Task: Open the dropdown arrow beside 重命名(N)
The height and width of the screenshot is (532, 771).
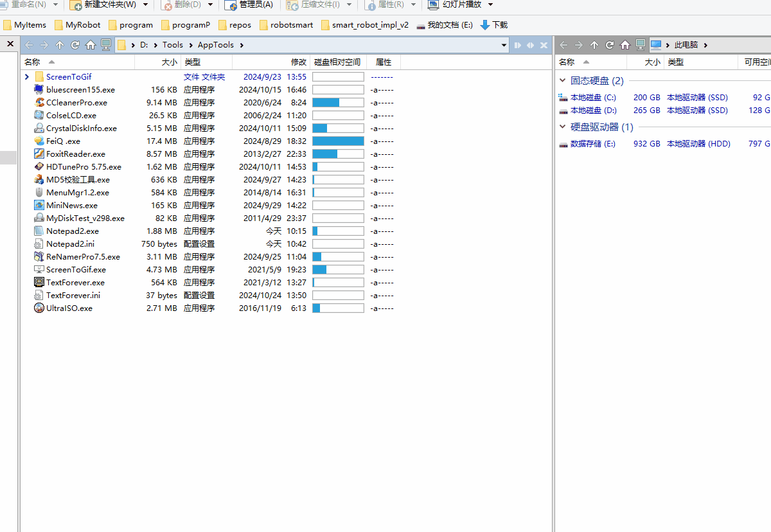Action: [56, 4]
